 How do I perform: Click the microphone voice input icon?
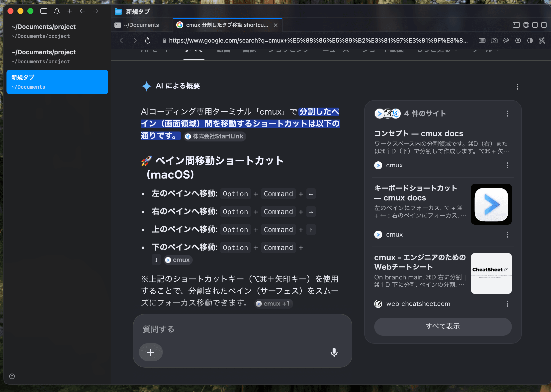point(334,352)
